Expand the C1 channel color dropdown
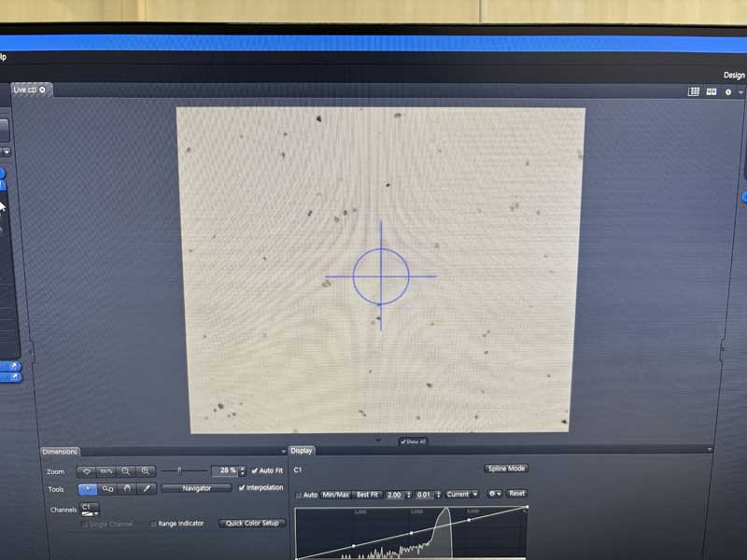747x560 pixels. click(x=90, y=510)
